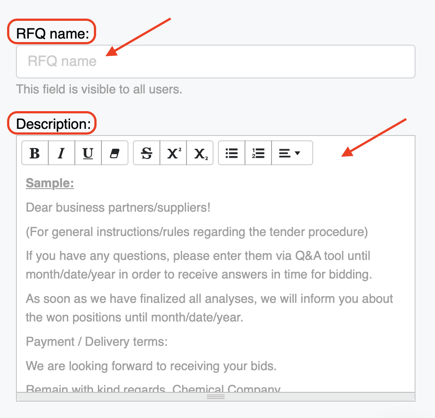Apply italic formatting to description text

coord(62,153)
